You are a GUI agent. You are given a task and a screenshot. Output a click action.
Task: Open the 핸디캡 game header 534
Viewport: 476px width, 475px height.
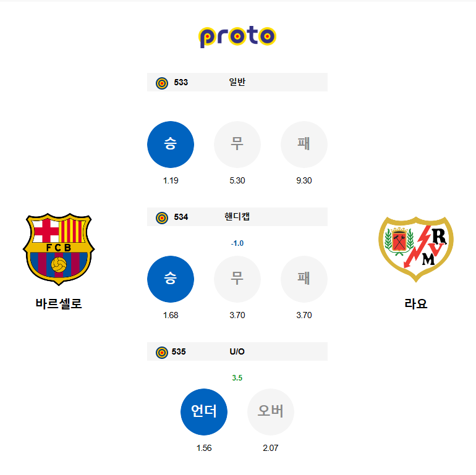pos(237,217)
